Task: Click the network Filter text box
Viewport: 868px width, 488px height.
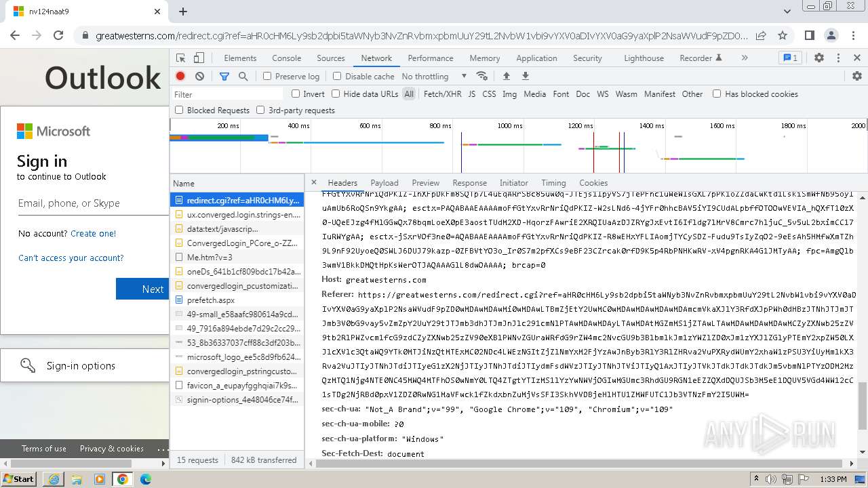Action: [228, 94]
